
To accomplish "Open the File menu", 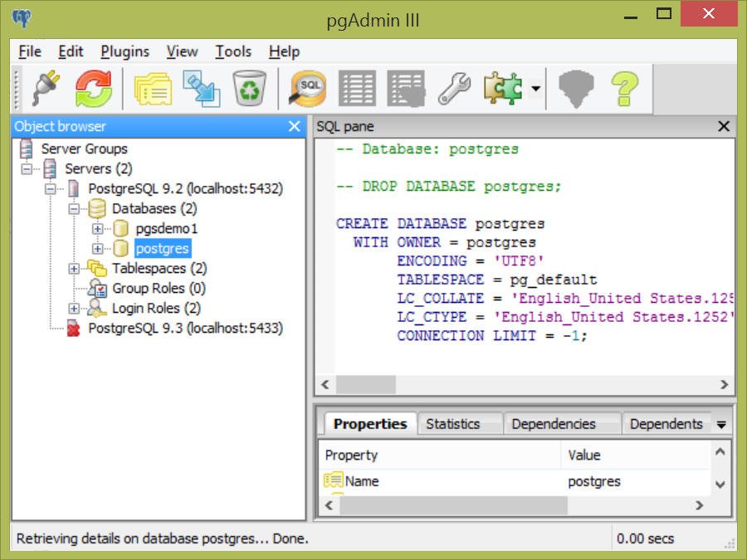I will (x=30, y=51).
